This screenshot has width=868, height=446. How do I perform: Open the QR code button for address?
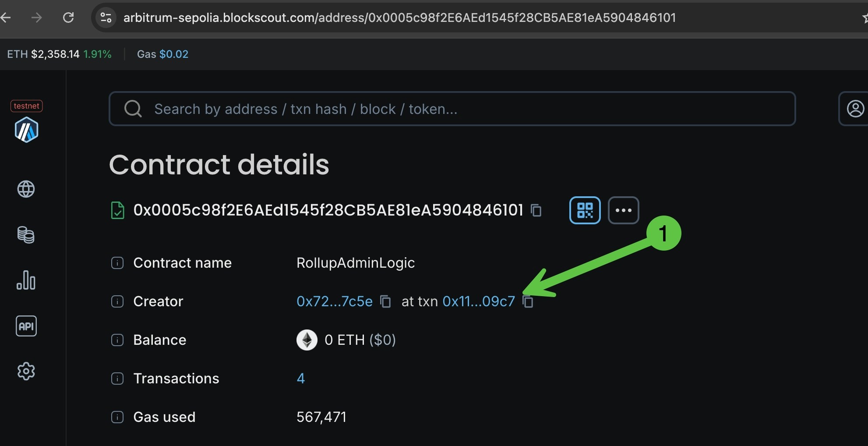[585, 210]
